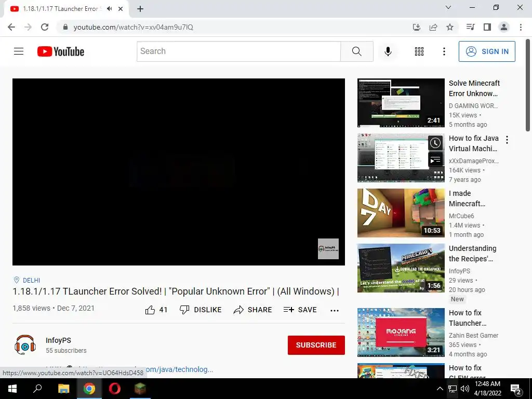Open Opera browser from taskbar

point(114,389)
